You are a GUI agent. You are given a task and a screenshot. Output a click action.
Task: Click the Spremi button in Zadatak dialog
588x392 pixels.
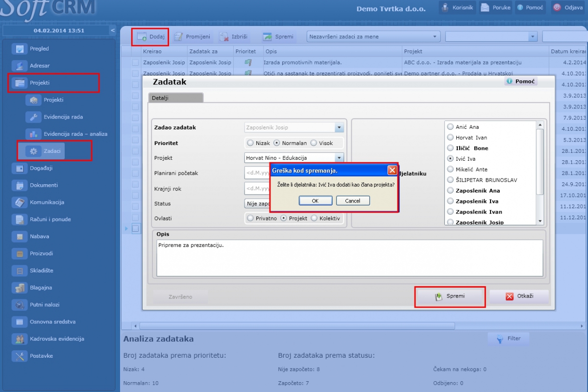(450, 296)
